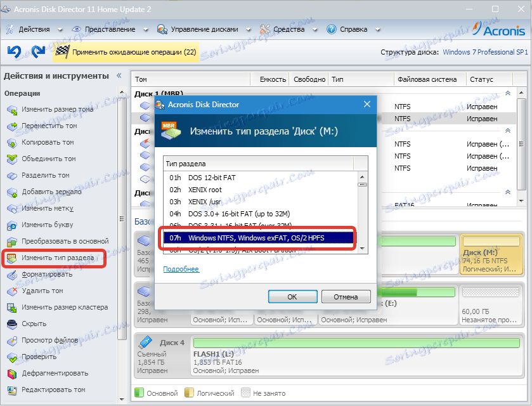532x406 pixels.
Task: Click the Undo arrow icon
Action: click(14, 51)
